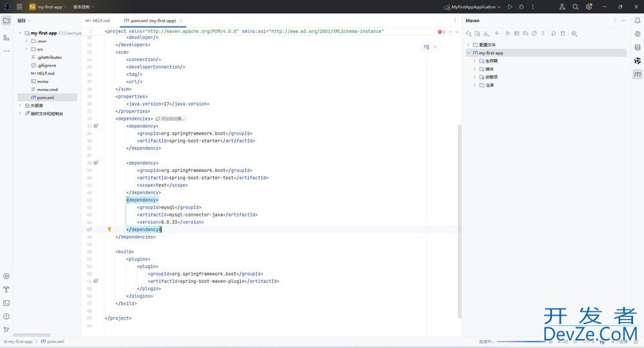Open Maven settings wrench icon

(x=574, y=34)
